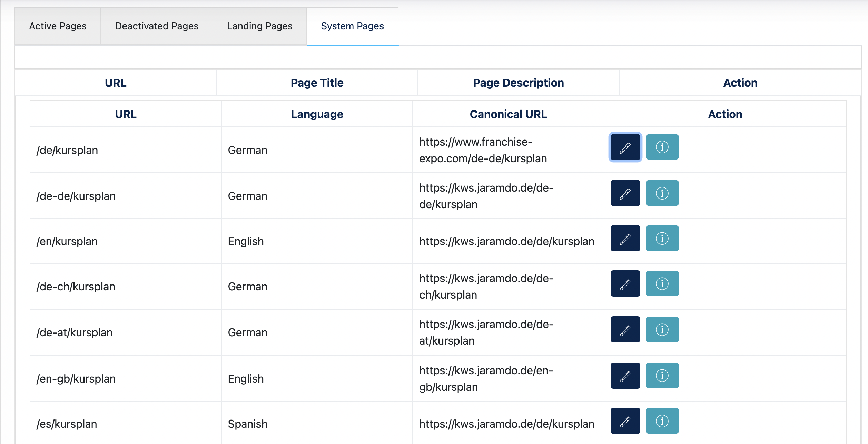Click the pencil edit icon for /de-de/kursplan
This screenshot has width=868, height=444.
click(625, 193)
